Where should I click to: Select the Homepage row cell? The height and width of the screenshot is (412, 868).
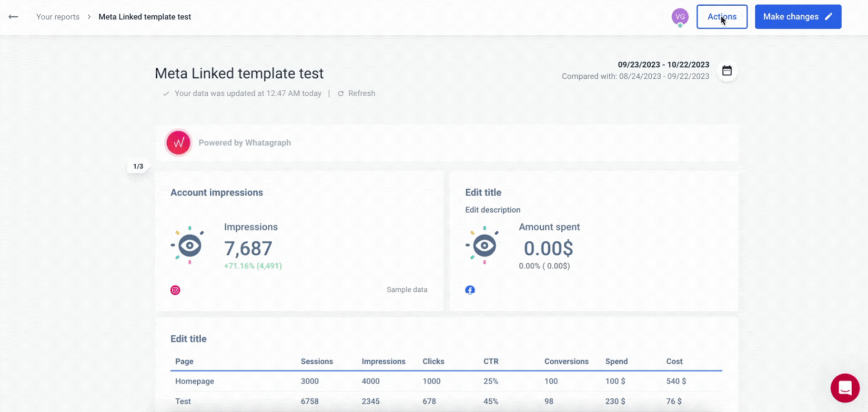(x=194, y=381)
